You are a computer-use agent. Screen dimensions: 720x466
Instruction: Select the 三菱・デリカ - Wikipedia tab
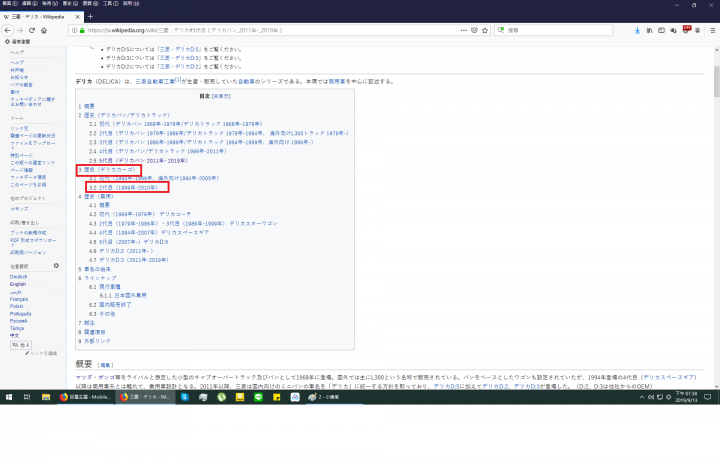coord(41,17)
